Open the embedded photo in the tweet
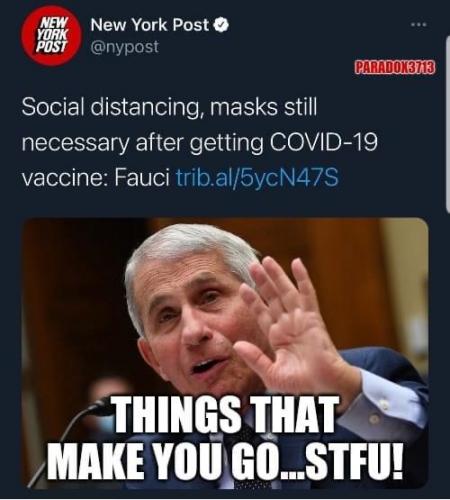 tap(225, 353)
